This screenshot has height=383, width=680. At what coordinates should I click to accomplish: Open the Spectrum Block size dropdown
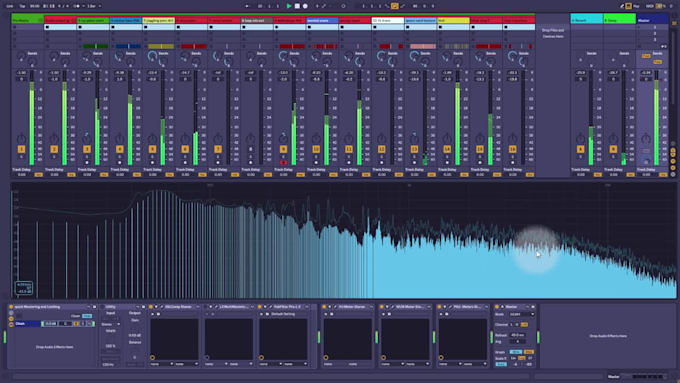coord(522,314)
